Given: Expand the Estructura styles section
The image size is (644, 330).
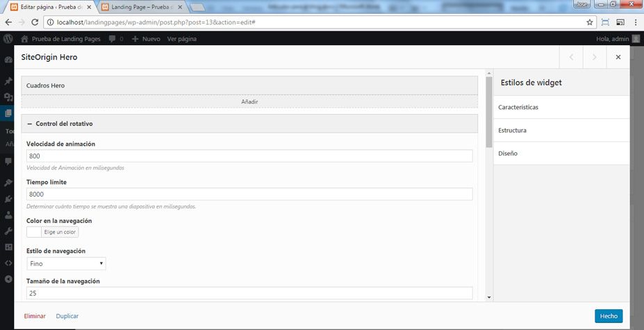Looking at the screenshot, I should click(561, 131).
